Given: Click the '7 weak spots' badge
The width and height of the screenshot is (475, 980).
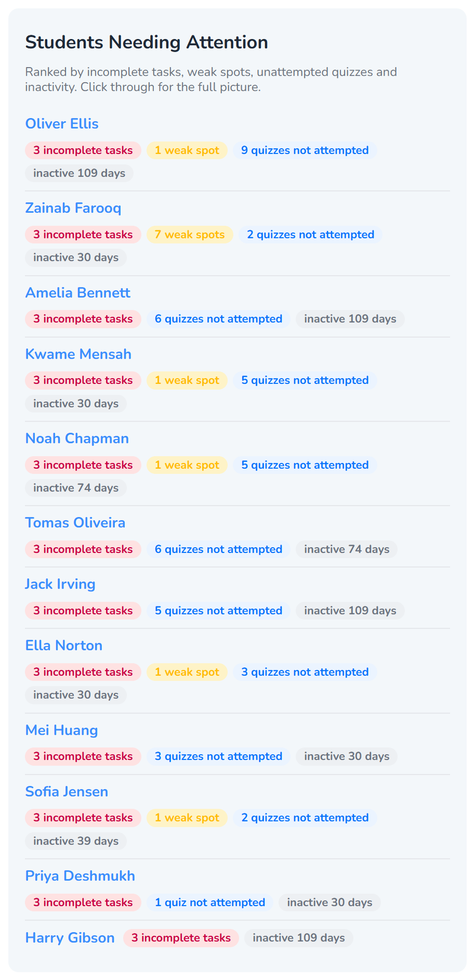Looking at the screenshot, I should pos(190,235).
